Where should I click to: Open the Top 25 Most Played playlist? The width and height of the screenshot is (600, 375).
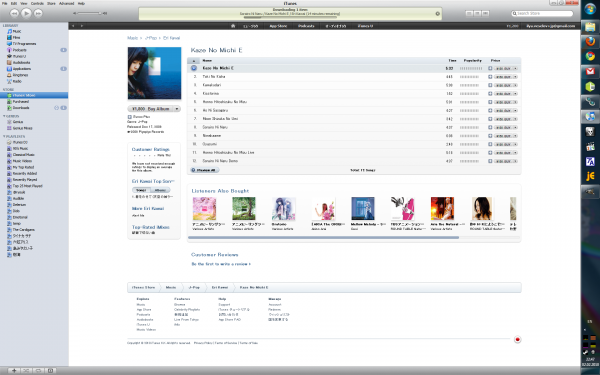[24, 186]
